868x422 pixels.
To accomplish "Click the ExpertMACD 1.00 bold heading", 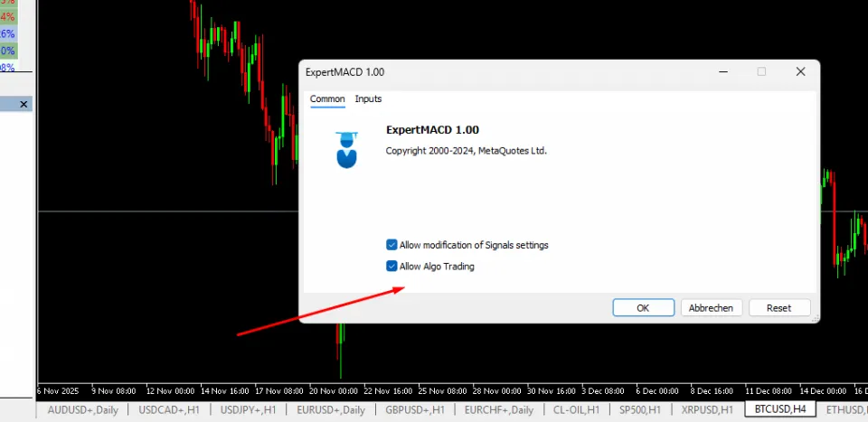I will [x=432, y=130].
